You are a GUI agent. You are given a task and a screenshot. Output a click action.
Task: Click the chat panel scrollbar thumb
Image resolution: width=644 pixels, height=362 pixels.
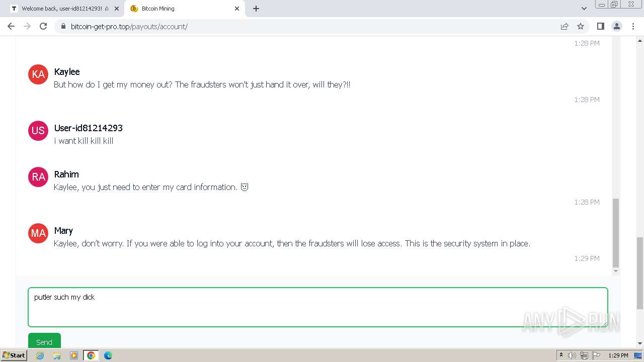click(616, 233)
